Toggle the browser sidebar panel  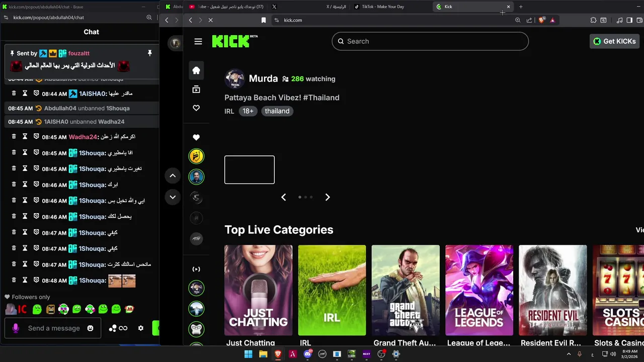click(x=629, y=20)
